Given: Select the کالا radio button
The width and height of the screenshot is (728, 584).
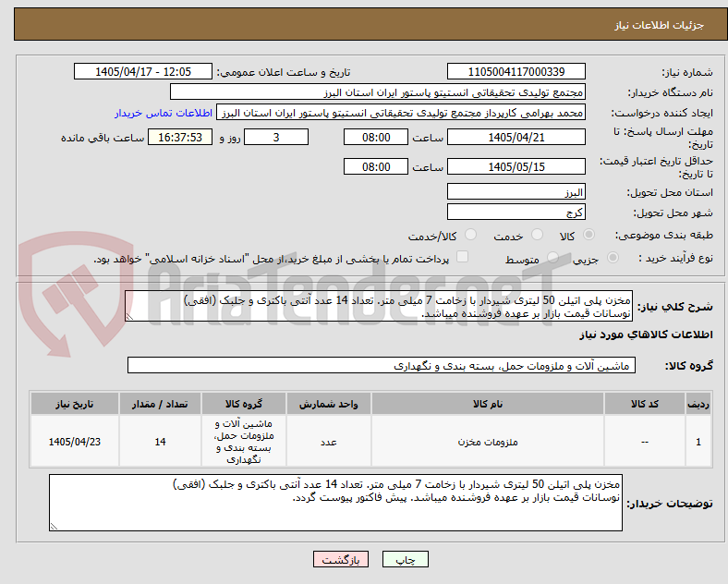Looking at the screenshot, I should (x=588, y=235).
